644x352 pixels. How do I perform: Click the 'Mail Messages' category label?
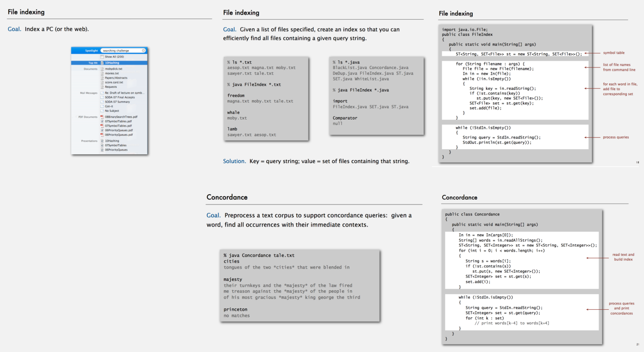tap(89, 93)
